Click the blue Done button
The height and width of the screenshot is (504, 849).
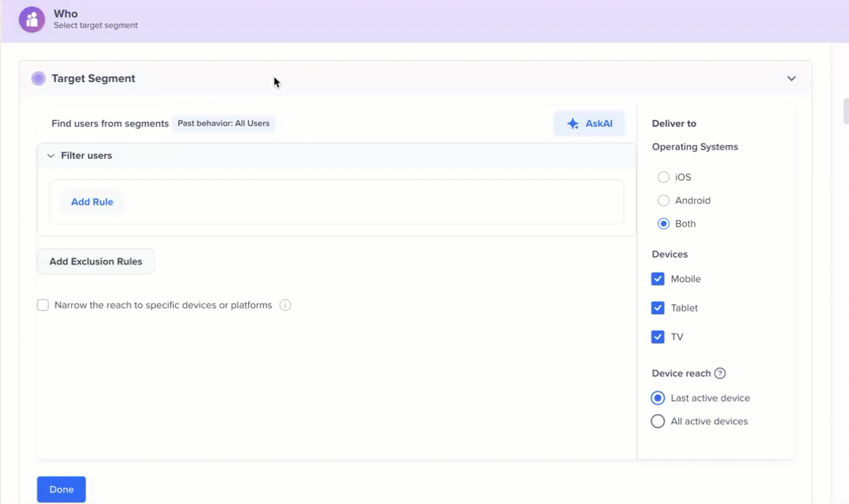click(61, 489)
